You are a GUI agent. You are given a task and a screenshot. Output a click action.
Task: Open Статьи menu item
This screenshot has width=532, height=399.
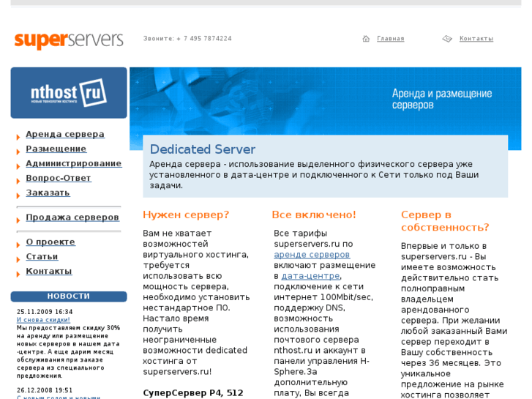[42, 256]
